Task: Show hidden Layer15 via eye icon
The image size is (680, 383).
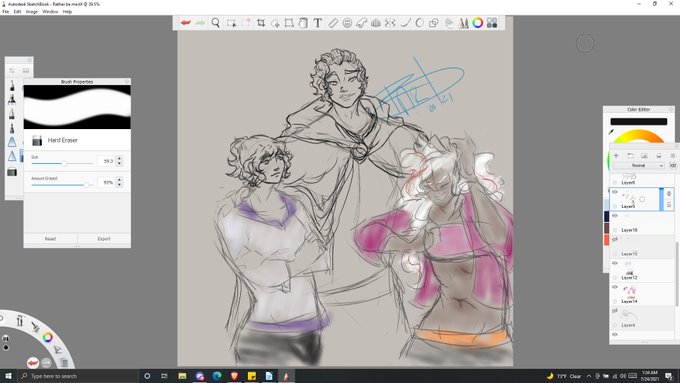Action: click(x=615, y=239)
